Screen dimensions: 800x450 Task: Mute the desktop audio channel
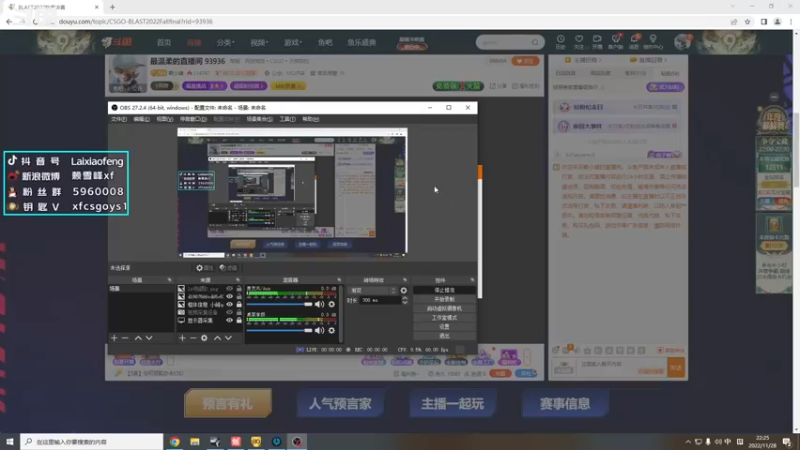319,330
